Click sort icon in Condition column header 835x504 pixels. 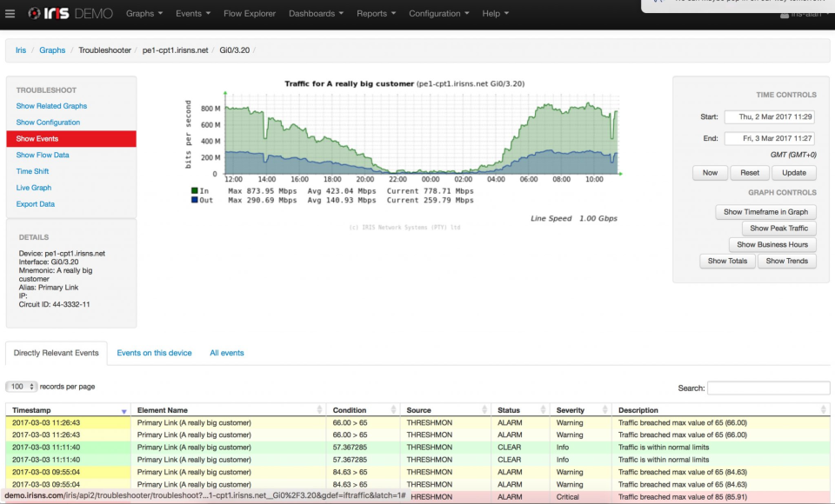click(x=392, y=410)
